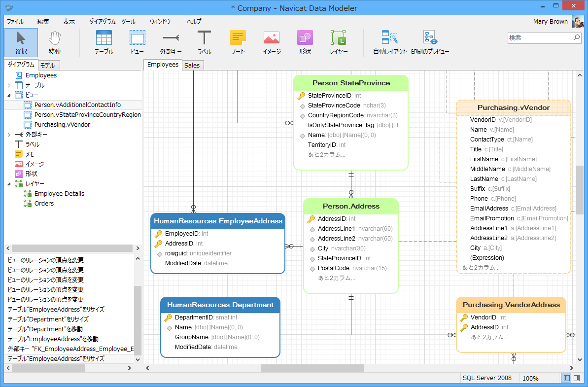Click in the 検索 search field
Image resolution: width=588 pixels, height=387 pixels.
click(x=540, y=37)
